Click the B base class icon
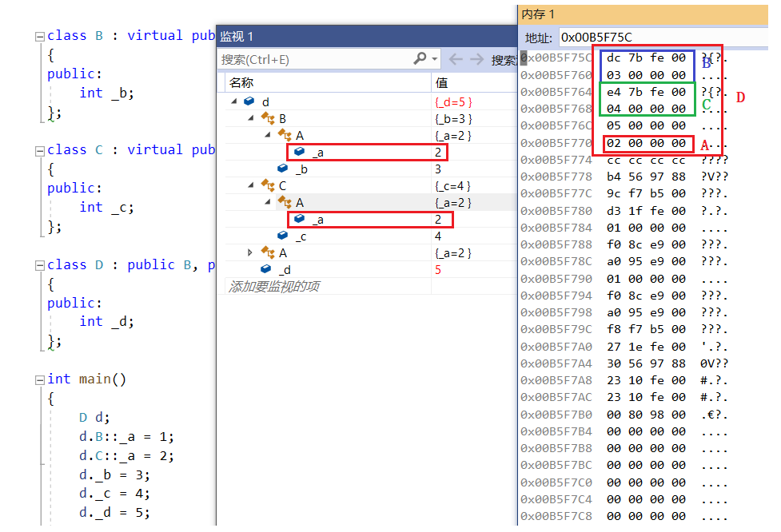 pos(268,118)
